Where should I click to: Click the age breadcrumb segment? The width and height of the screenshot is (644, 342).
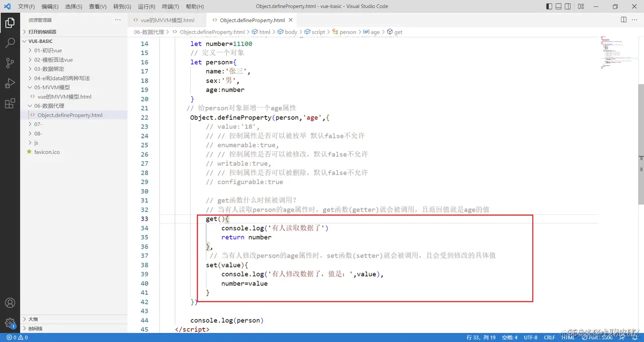click(372, 32)
